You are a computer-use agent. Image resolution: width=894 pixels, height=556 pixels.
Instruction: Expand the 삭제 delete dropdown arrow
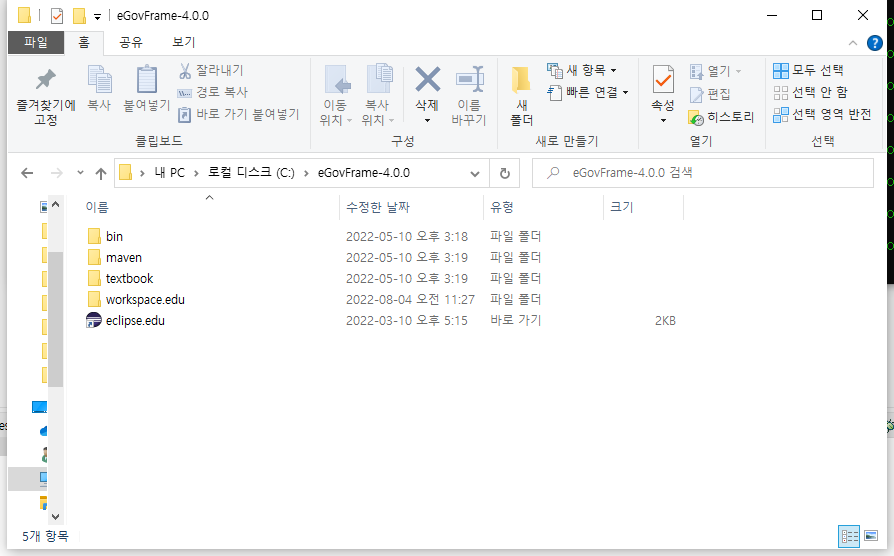tap(427, 120)
